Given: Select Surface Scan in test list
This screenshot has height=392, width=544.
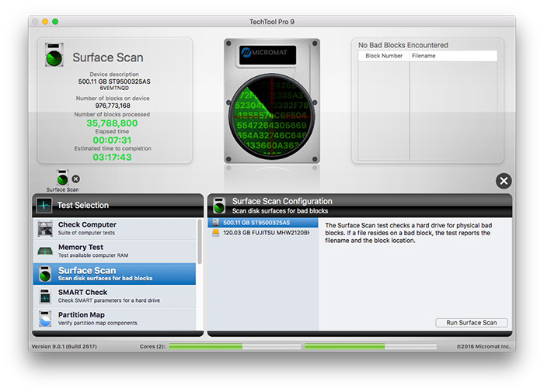Looking at the screenshot, I should 114,274.
